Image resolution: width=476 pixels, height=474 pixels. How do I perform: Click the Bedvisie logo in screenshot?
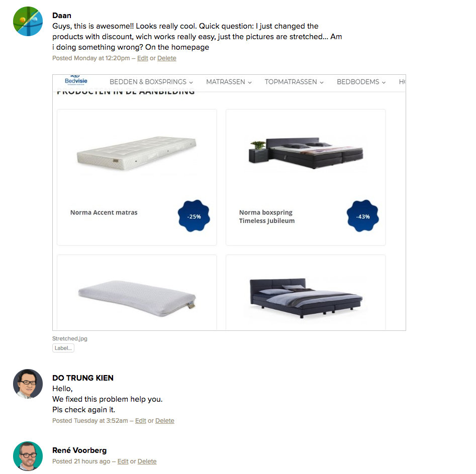click(76, 81)
